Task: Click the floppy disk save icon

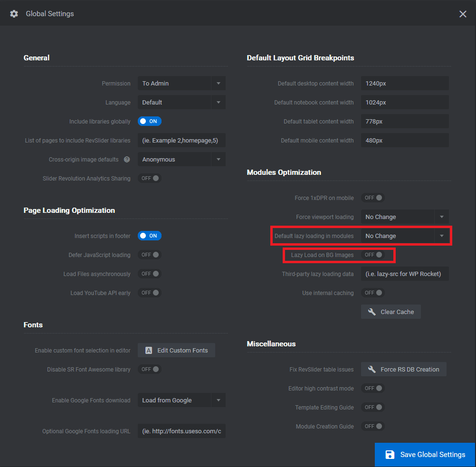Action: (390, 455)
